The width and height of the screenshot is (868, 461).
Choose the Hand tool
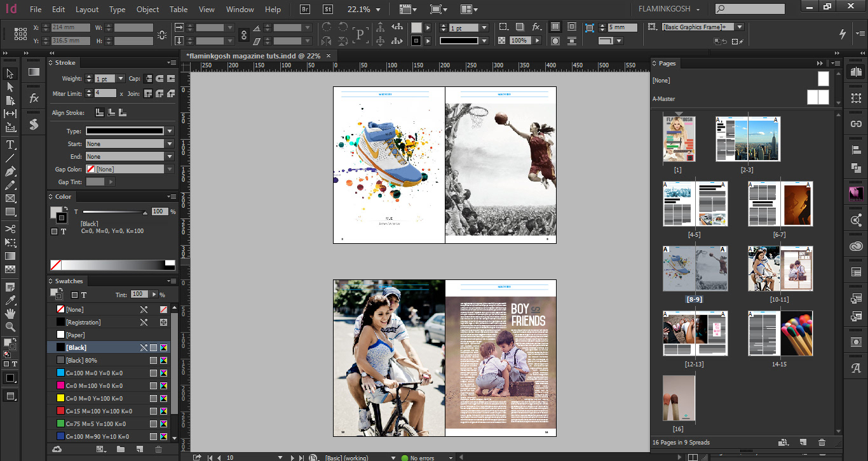click(x=10, y=314)
